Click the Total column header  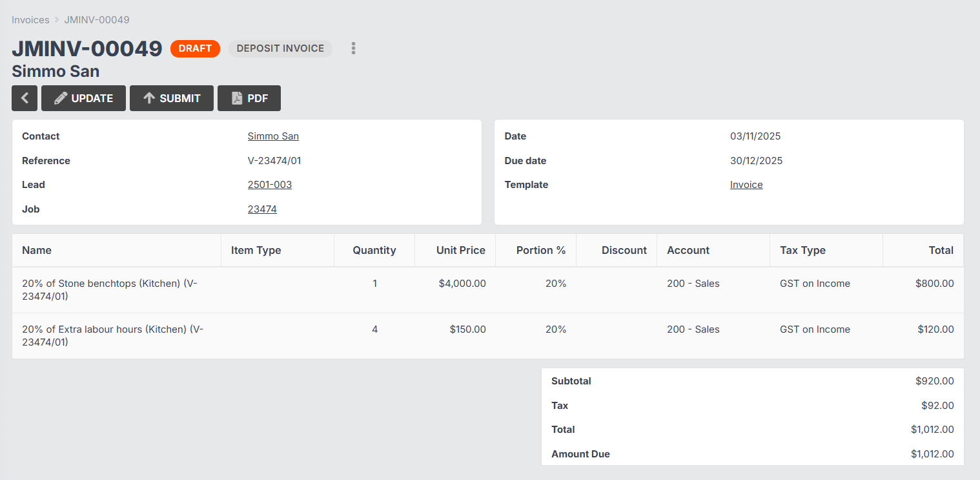pos(941,250)
